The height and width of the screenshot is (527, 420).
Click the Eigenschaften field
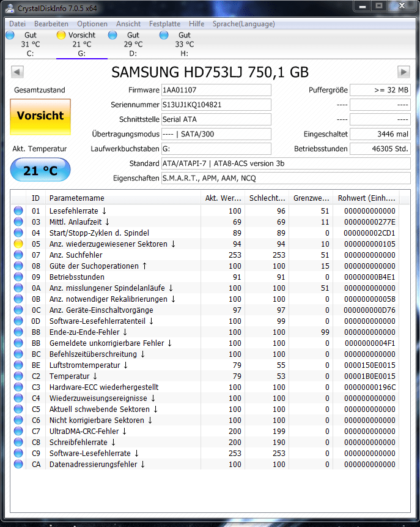(x=286, y=178)
